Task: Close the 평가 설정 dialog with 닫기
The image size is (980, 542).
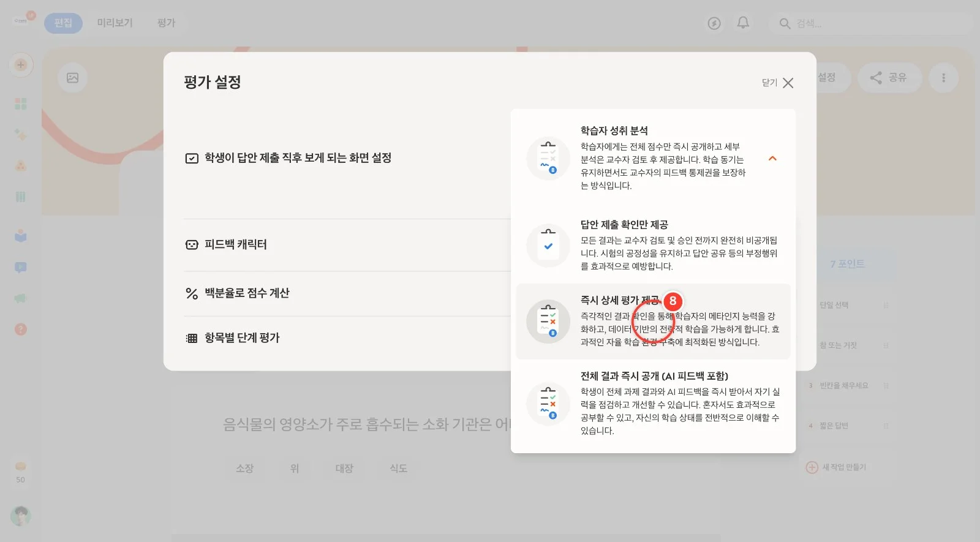Action: click(778, 83)
